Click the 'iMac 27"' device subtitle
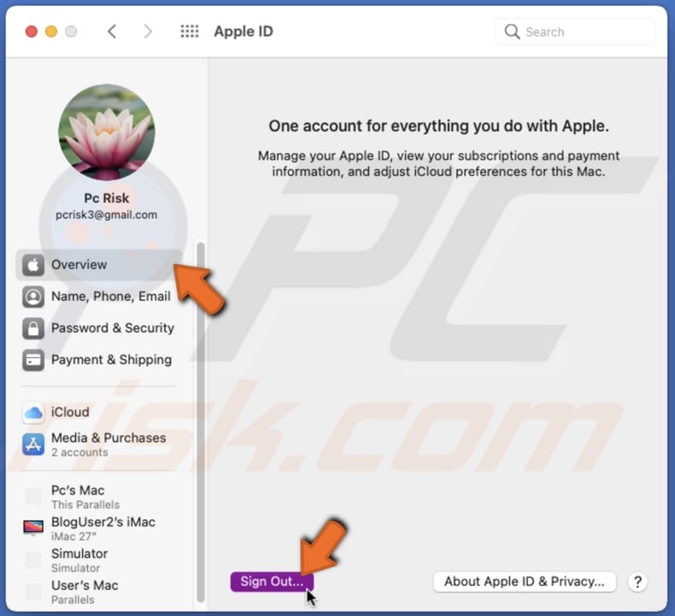Screen dimensions: 675x616 pyautogui.click(x=73, y=537)
